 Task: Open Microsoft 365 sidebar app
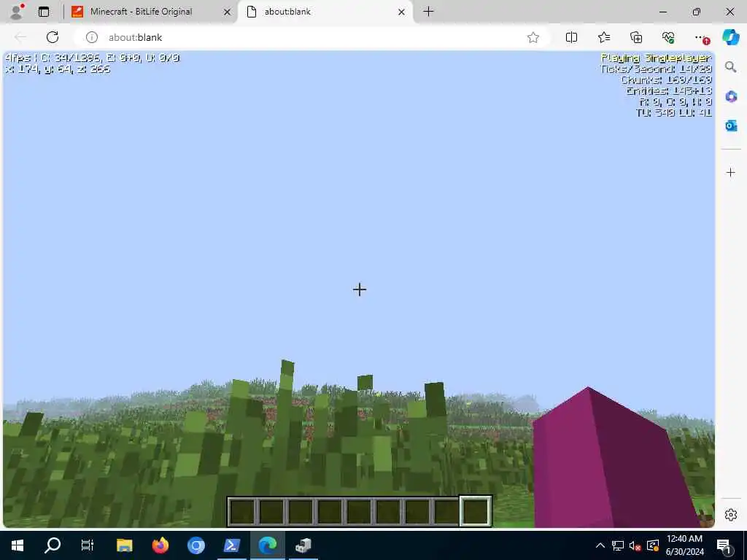click(731, 96)
